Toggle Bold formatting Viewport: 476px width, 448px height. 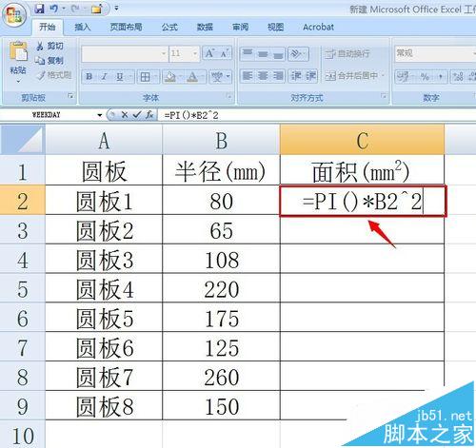[89, 76]
